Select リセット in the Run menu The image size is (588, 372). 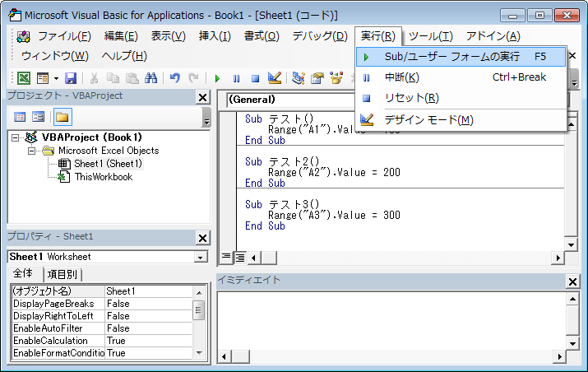click(411, 98)
